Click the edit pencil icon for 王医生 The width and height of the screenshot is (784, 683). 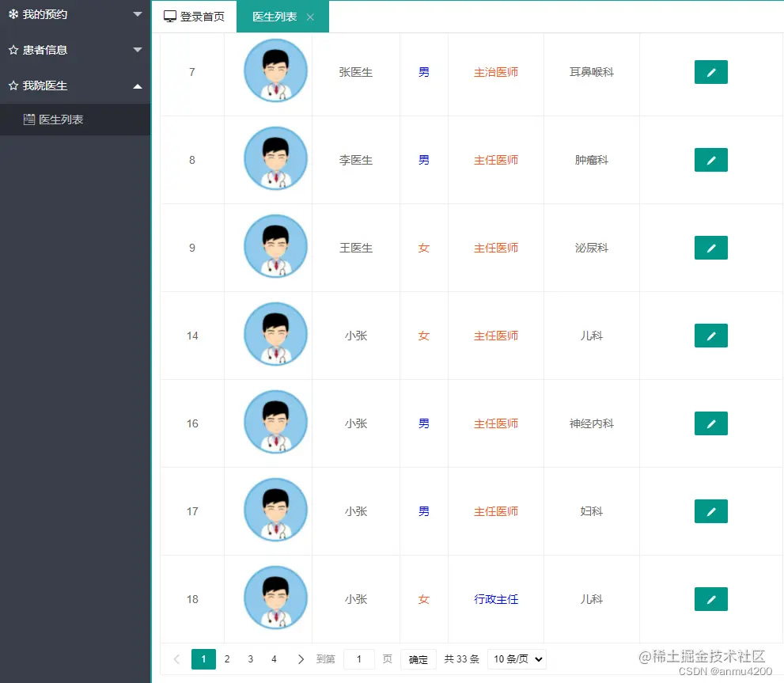coord(710,248)
